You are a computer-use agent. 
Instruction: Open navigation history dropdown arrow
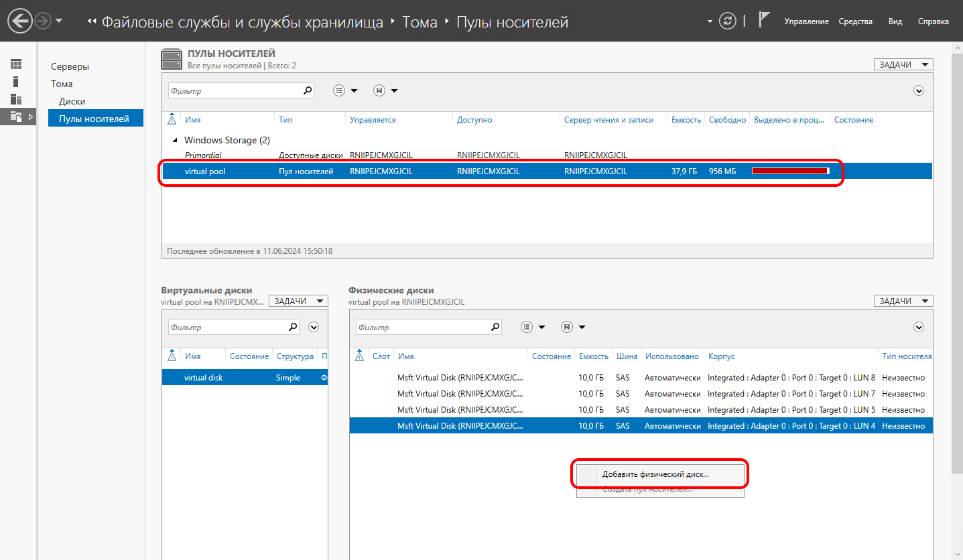pos(60,21)
